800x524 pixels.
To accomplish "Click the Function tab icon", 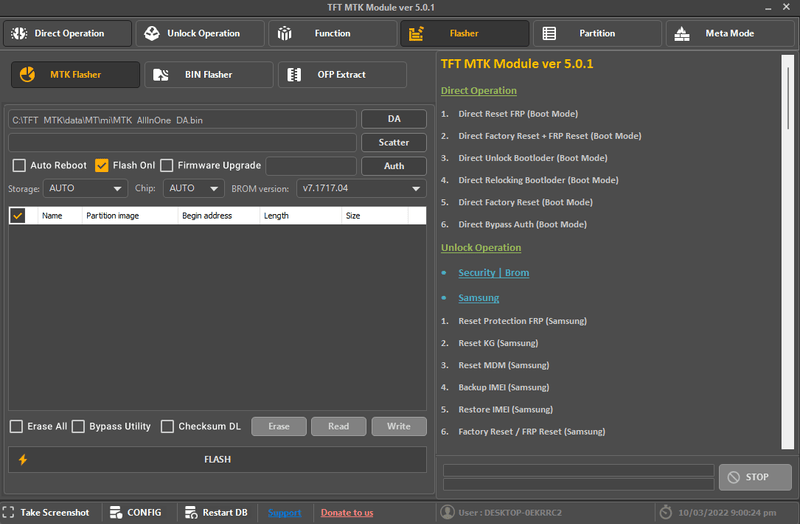I will click(284, 33).
